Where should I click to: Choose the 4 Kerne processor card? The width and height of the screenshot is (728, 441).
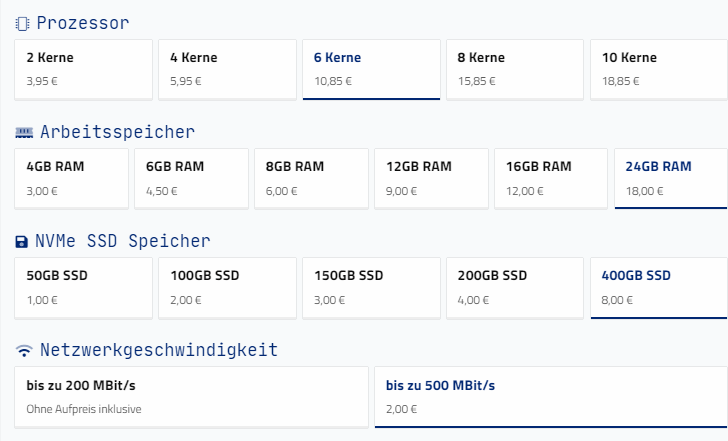[x=228, y=70]
